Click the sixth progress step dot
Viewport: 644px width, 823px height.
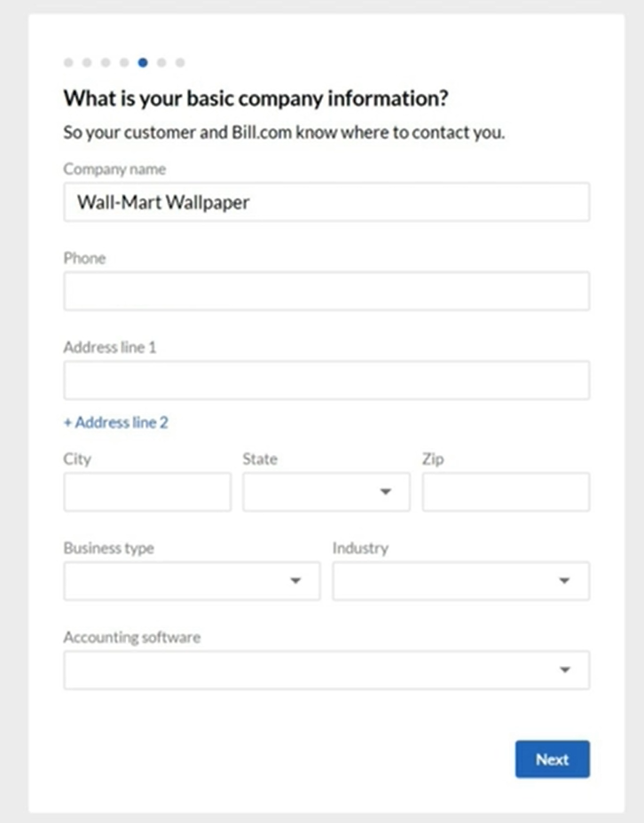pyautogui.click(x=161, y=63)
